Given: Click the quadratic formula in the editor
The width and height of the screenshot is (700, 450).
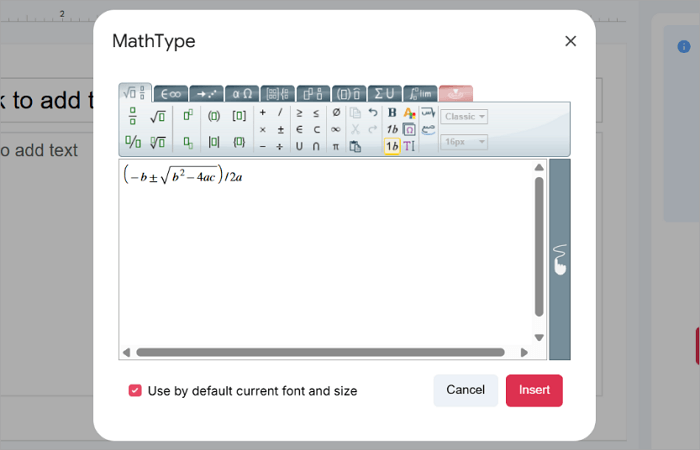Looking at the screenshot, I should click(183, 175).
